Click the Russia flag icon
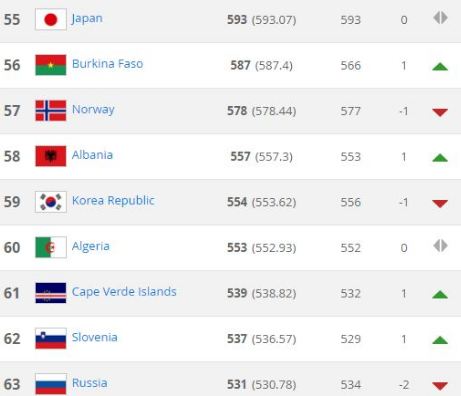 click(51, 384)
